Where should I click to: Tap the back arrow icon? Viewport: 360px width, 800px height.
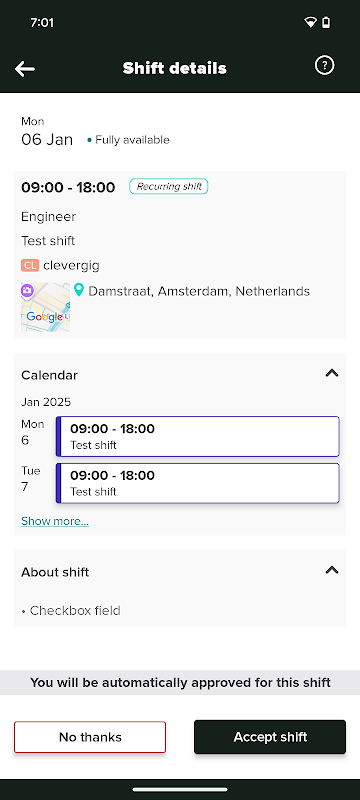coord(24,68)
